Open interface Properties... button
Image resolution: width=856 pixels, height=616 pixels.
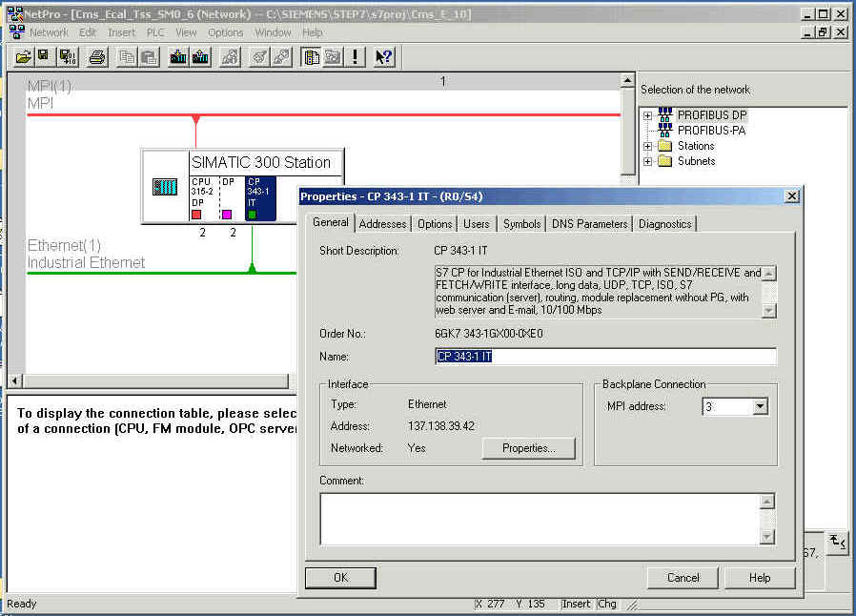528,448
